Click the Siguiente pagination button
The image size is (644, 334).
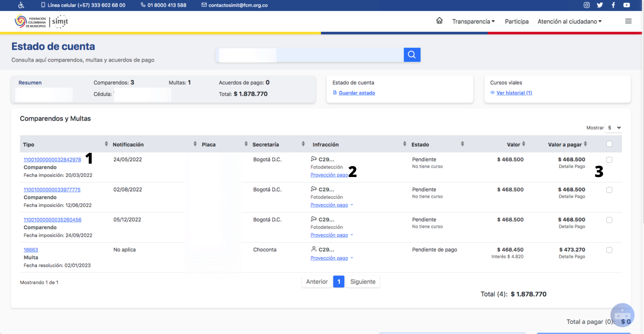tap(363, 282)
